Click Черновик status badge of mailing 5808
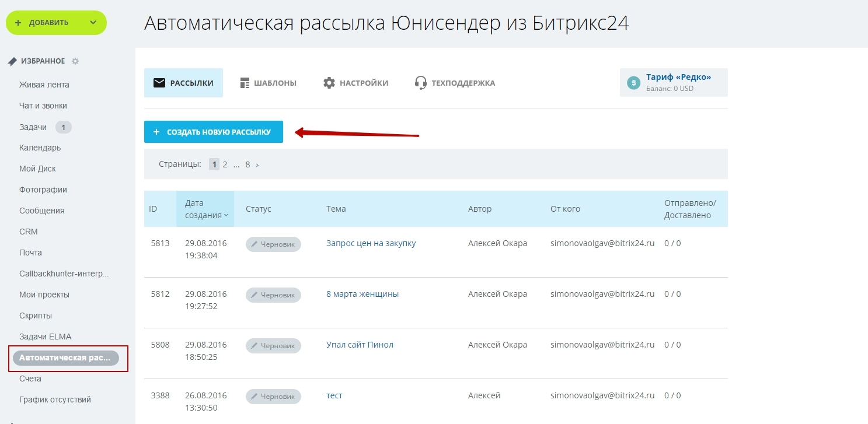868x424 pixels. (x=273, y=346)
